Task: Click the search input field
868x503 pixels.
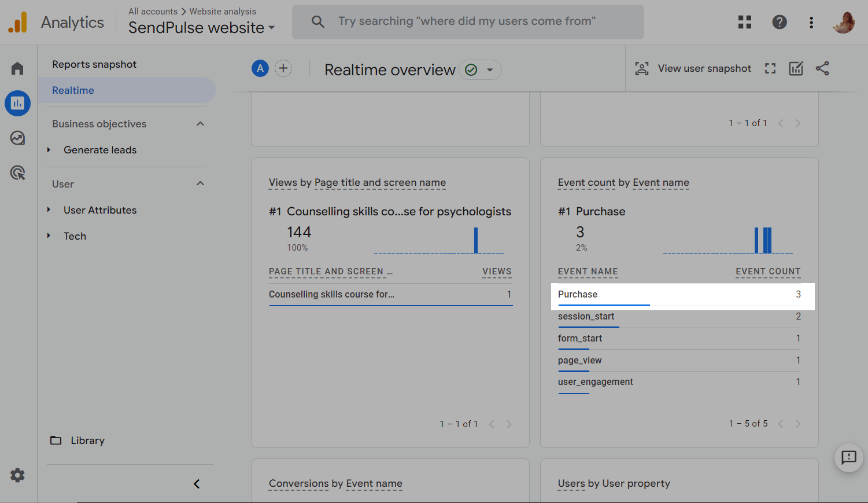Action: (467, 21)
